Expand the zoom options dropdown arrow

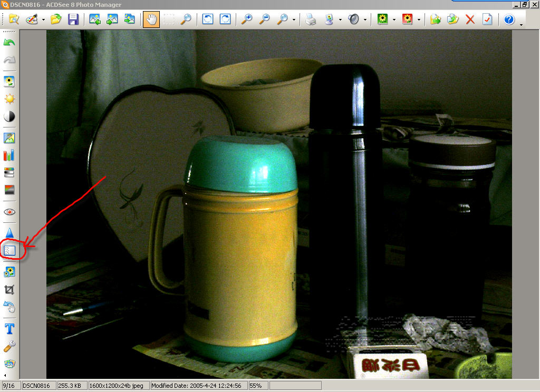tap(293, 20)
